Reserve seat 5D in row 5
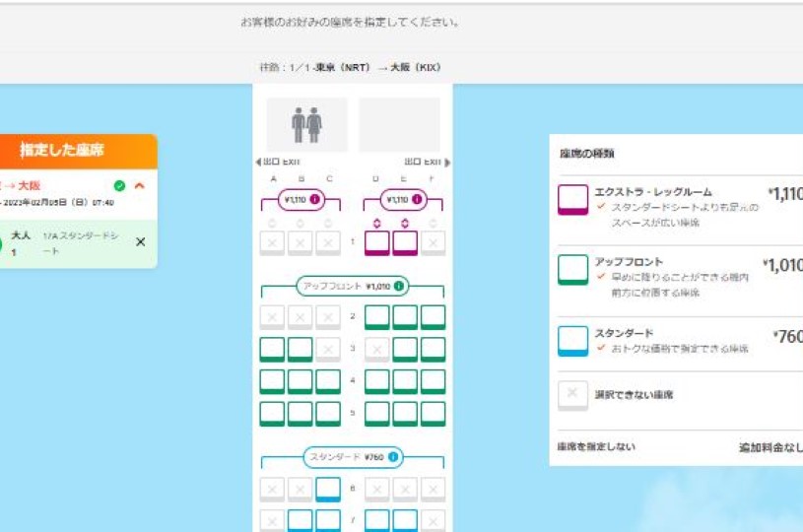Screen dimensions: 803x532 click(377, 414)
